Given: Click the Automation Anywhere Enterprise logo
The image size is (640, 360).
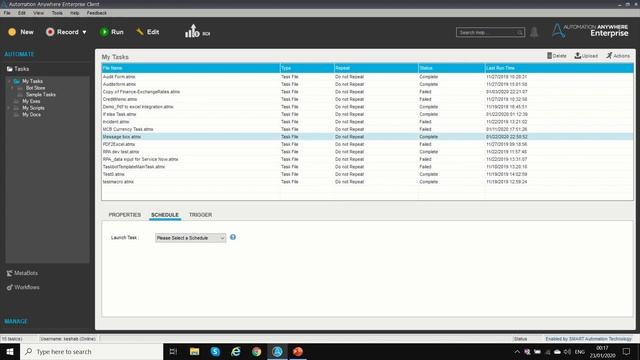Looking at the screenshot, I should (x=590, y=31).
